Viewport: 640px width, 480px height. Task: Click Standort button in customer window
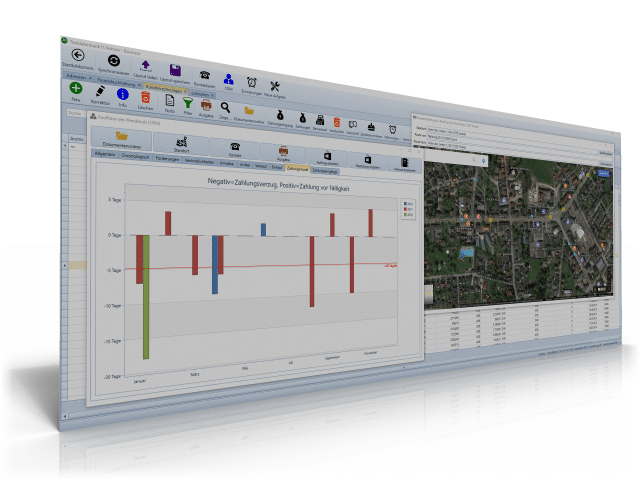181,144
